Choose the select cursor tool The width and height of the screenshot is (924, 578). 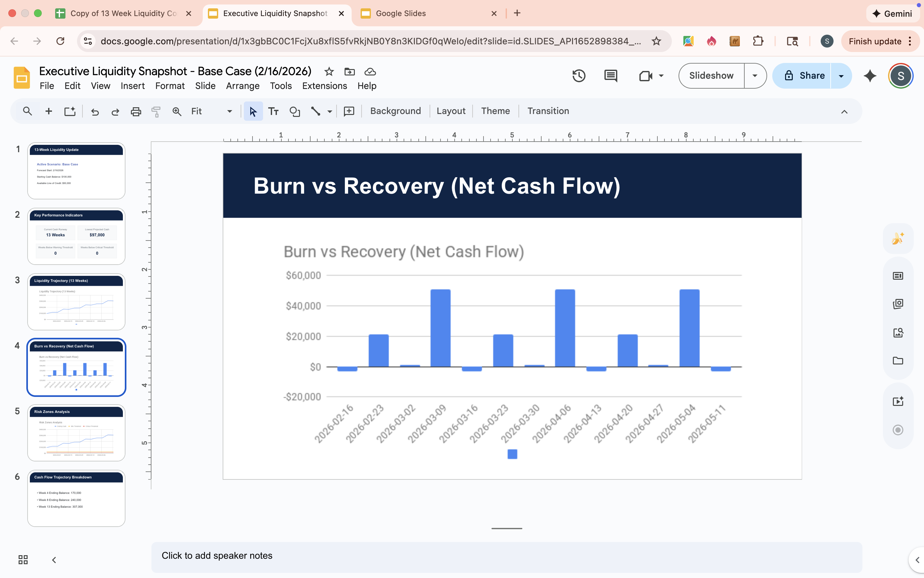click(x=253, y=111)
